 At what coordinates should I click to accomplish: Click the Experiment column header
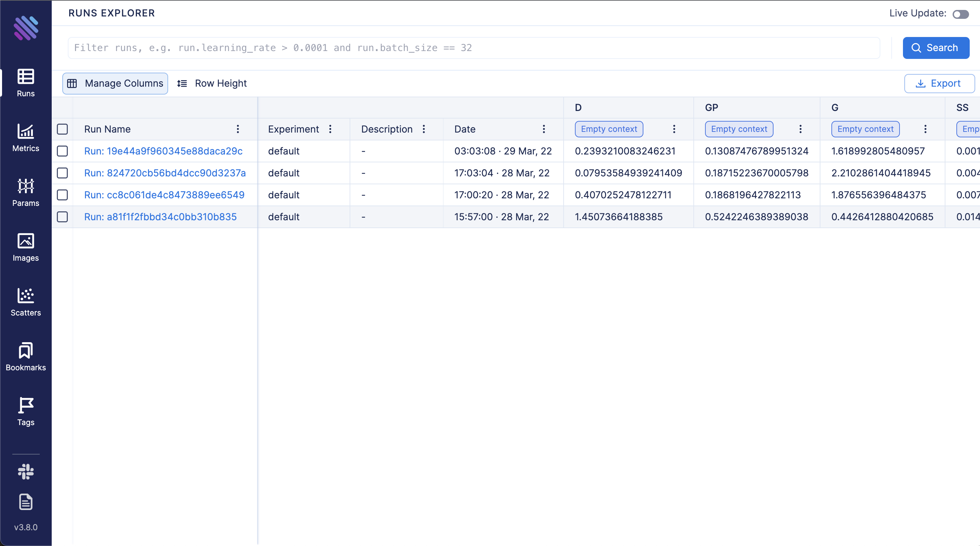[293, 129]
